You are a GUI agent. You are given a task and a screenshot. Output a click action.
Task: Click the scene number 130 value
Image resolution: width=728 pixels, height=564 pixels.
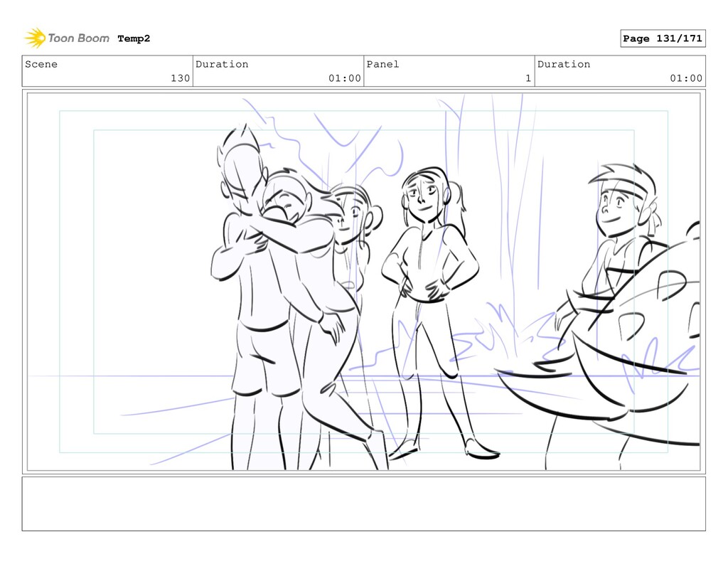(x=180, y=78)
